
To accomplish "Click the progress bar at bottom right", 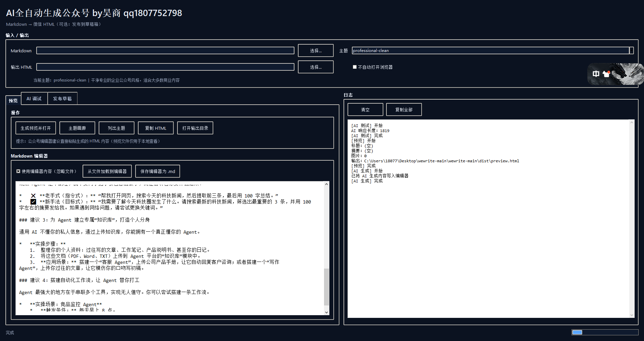I will coord(605,332).
